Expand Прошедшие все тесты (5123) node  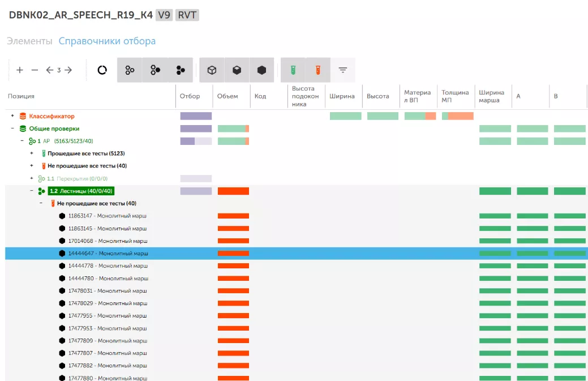tap(32, 153)
